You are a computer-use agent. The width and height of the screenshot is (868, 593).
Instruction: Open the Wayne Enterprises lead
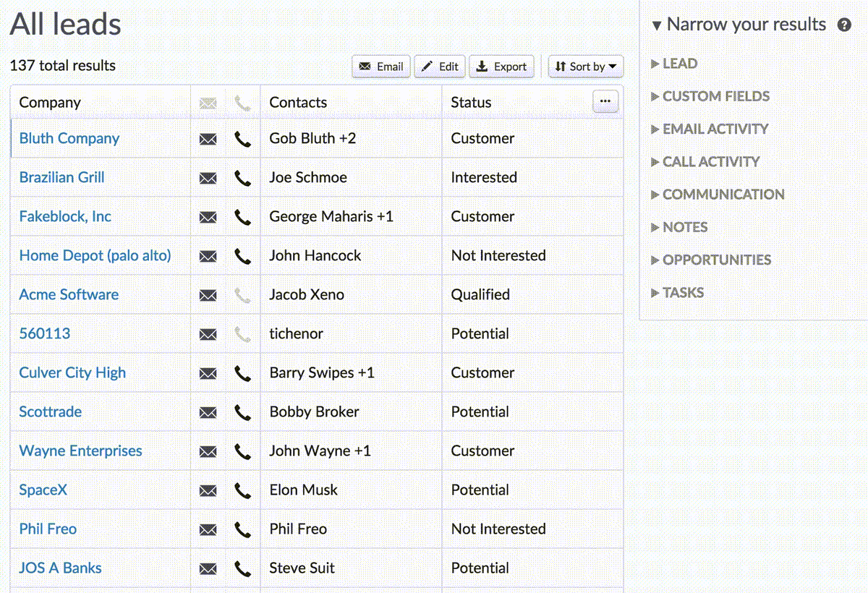(80, 451)
